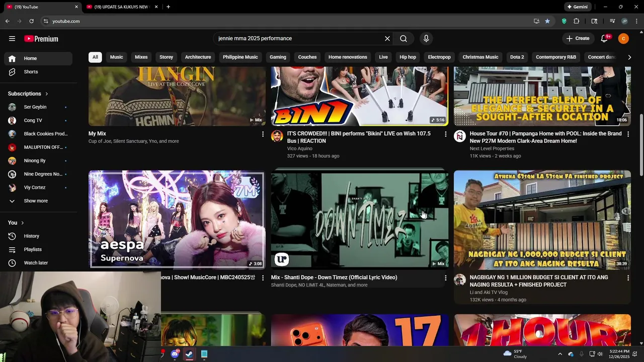Expand the Subscriptions section
Image resolution: width=644 pixels, height=362 pixels.
coord(28,94)
